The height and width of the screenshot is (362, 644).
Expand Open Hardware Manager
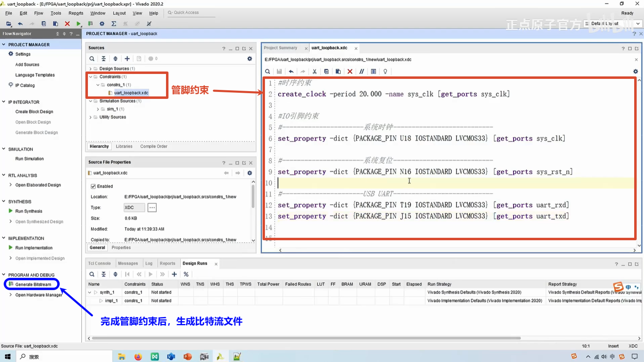(x=11, y=295)
